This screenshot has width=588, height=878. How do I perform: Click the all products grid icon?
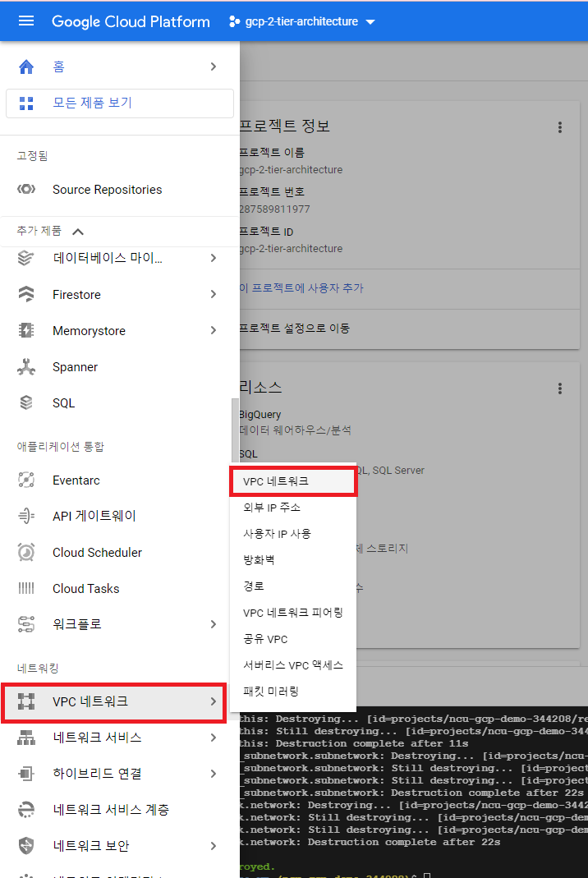click(x=26, y=103)
